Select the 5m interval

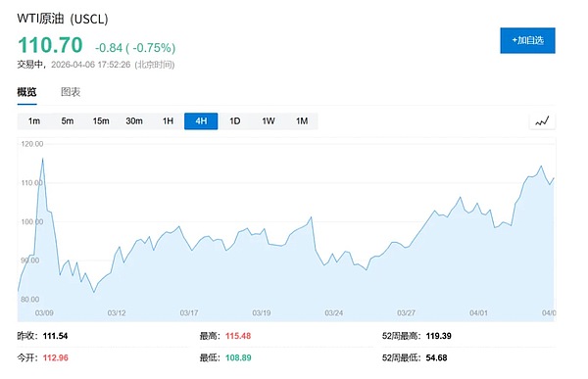(68, 121)
